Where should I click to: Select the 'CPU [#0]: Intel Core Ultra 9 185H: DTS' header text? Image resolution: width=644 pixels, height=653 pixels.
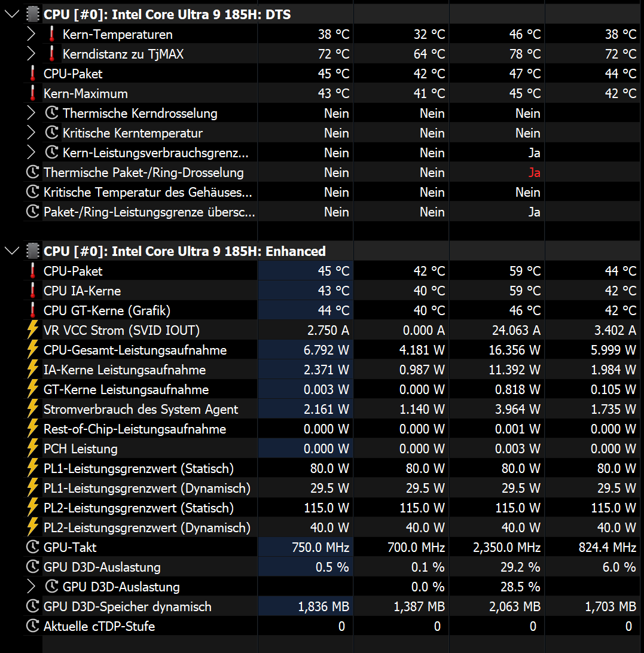(167, 14)
